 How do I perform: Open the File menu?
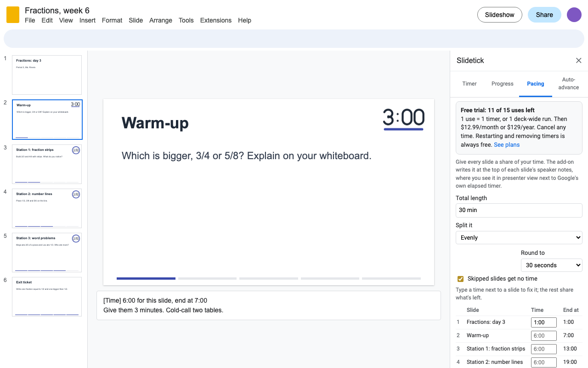[x=30, y=20]
